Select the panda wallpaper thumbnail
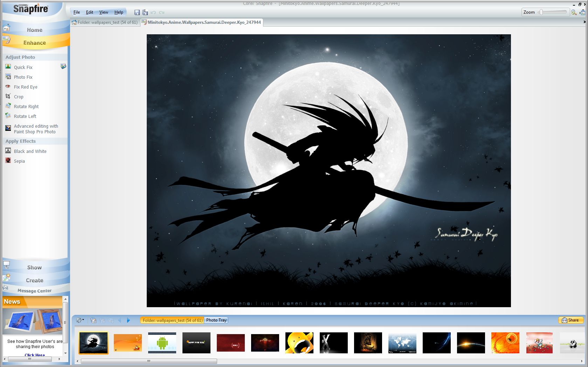588x367 pixels. [572, 343]
